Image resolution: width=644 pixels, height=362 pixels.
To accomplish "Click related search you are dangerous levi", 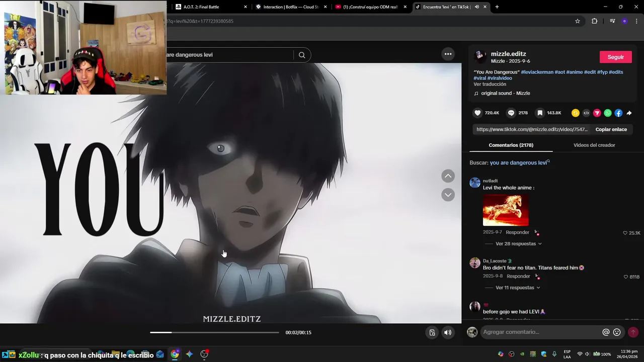I will click(518, 163).
